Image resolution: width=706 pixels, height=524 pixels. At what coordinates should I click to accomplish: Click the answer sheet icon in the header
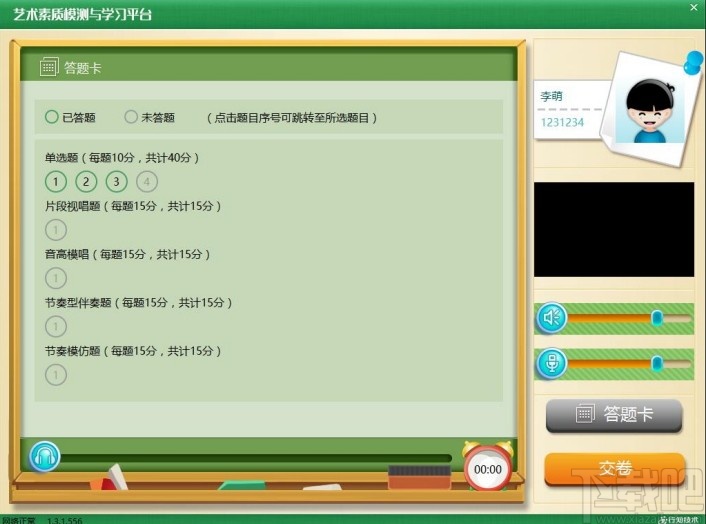coord(49,67)
